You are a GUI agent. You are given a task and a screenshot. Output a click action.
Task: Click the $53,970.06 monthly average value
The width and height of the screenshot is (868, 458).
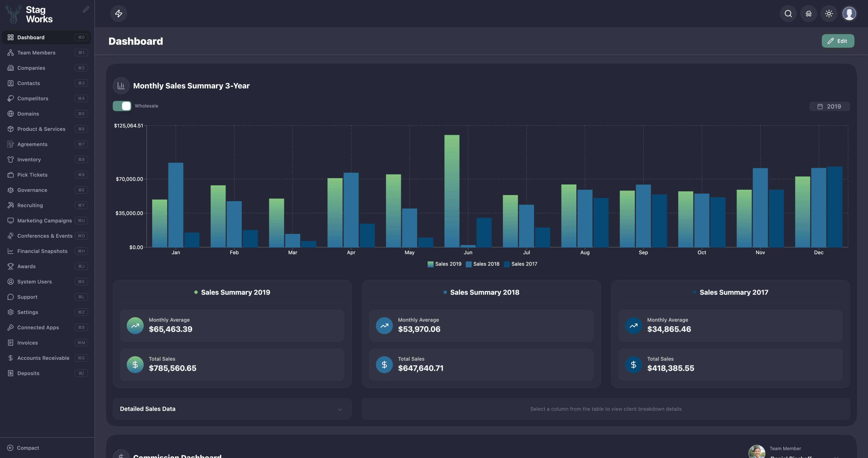click(x=419, y=329)
